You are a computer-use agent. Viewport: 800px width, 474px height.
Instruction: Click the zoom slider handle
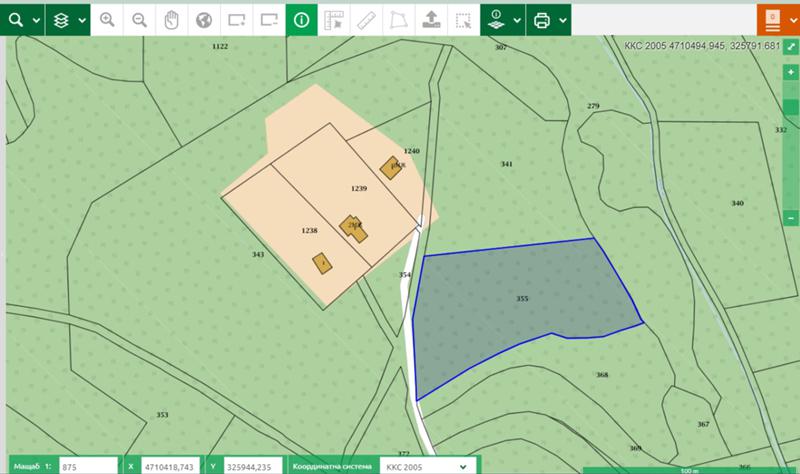791,105
